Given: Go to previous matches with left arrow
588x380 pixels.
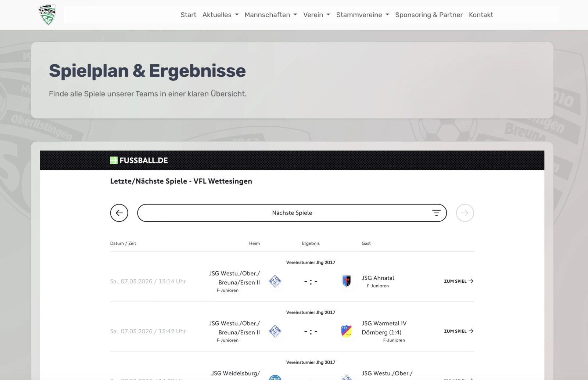Looking at the screenshot, I should coord(119,213).
